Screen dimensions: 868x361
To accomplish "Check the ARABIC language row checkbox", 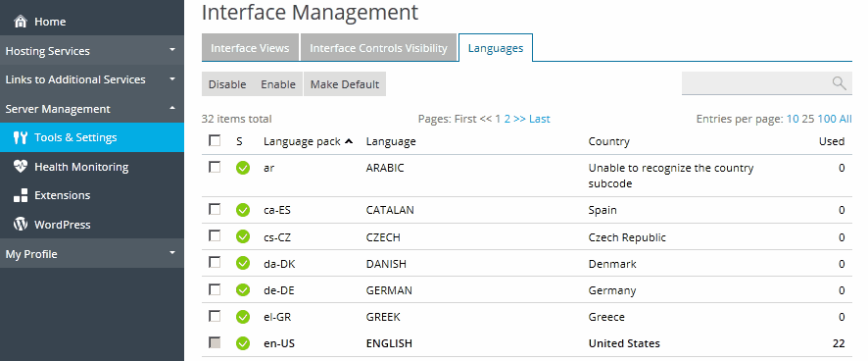I will point(215,167).
